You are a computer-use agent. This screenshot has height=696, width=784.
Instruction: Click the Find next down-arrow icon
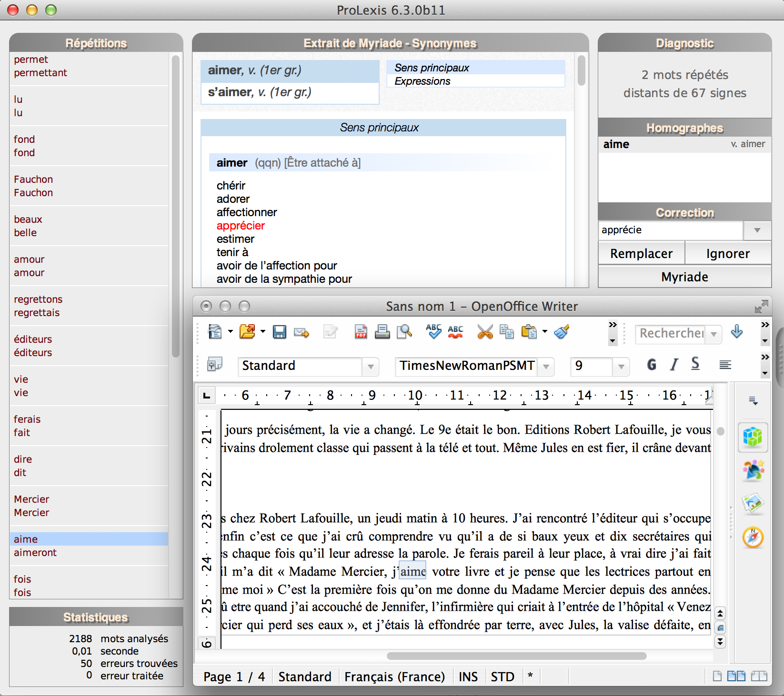pos(737,331)
